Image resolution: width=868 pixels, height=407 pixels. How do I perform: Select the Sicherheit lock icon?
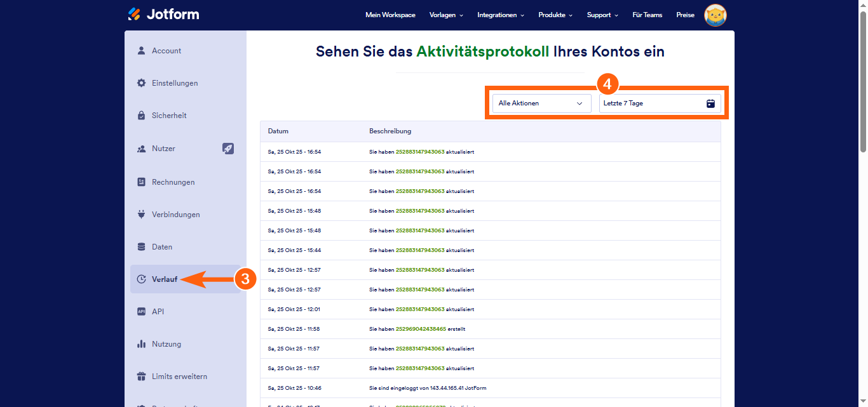(x=141, y=115)
